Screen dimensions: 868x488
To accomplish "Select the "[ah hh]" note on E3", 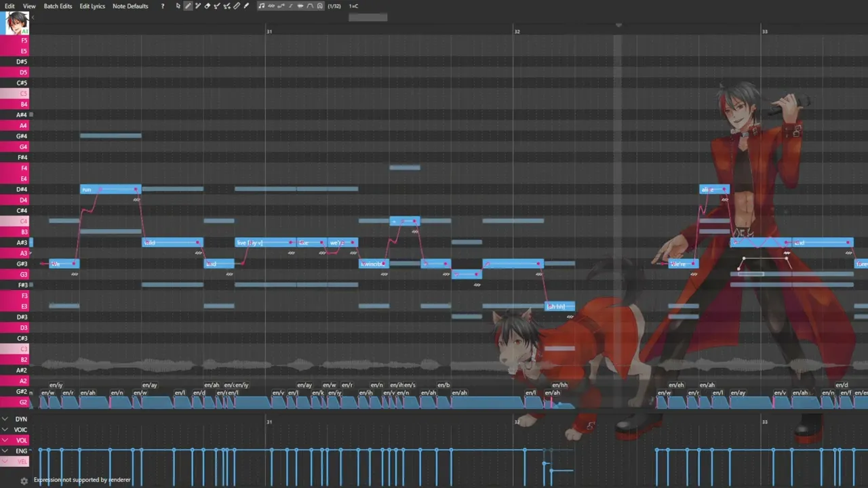I will tap(560, 306).
